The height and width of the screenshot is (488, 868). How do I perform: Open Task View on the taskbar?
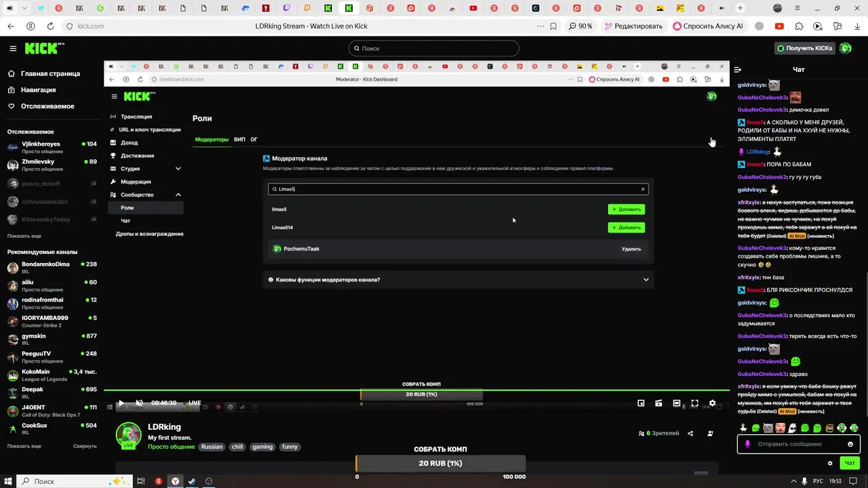click(x=141, y=481)
